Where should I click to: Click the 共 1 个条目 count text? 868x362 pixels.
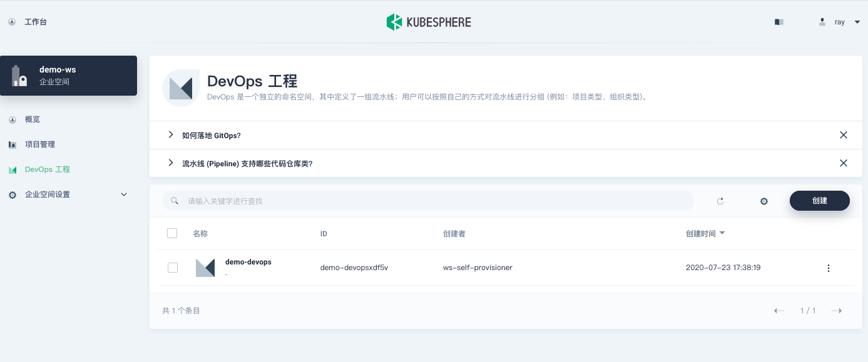(181, 311)
